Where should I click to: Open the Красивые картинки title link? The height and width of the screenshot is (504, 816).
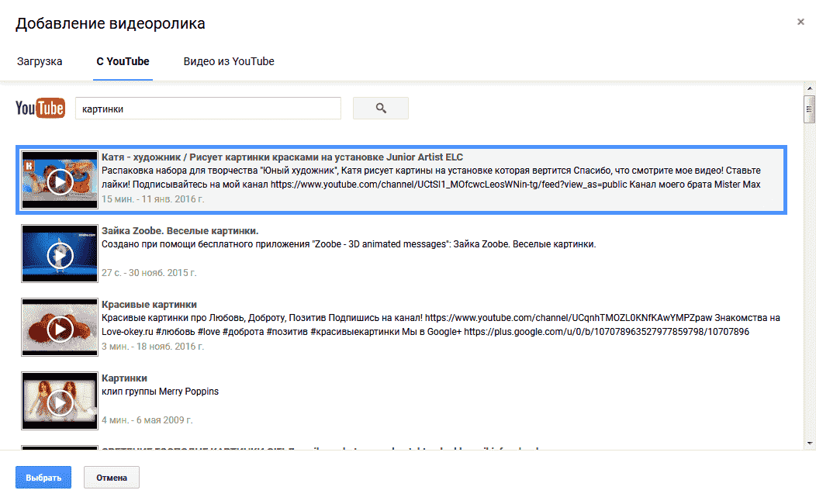(149, 304)
